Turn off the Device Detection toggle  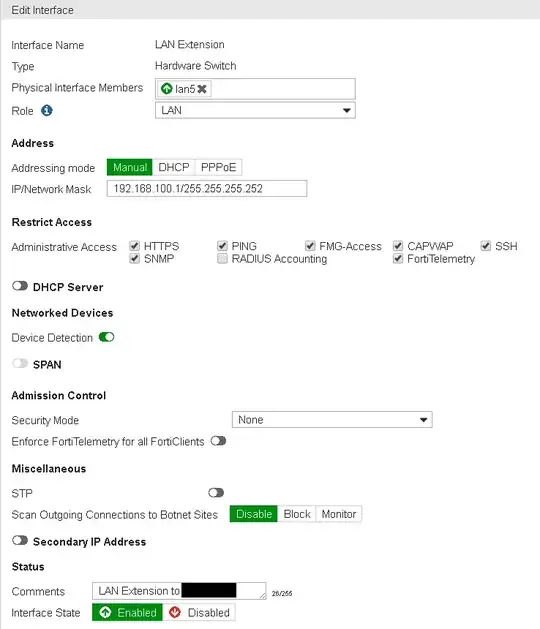click(106, 337)
